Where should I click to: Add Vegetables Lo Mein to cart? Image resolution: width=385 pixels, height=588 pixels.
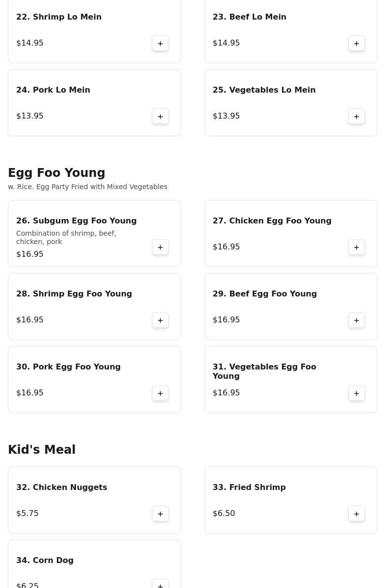357,116
